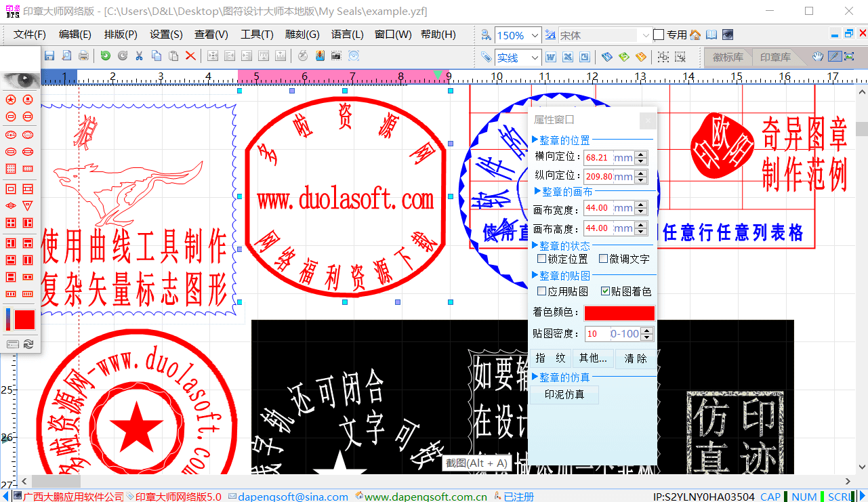Choose the downward triangle seal template
The height and width of the screenshot is (502, 868).
click(x=28, y=205)
